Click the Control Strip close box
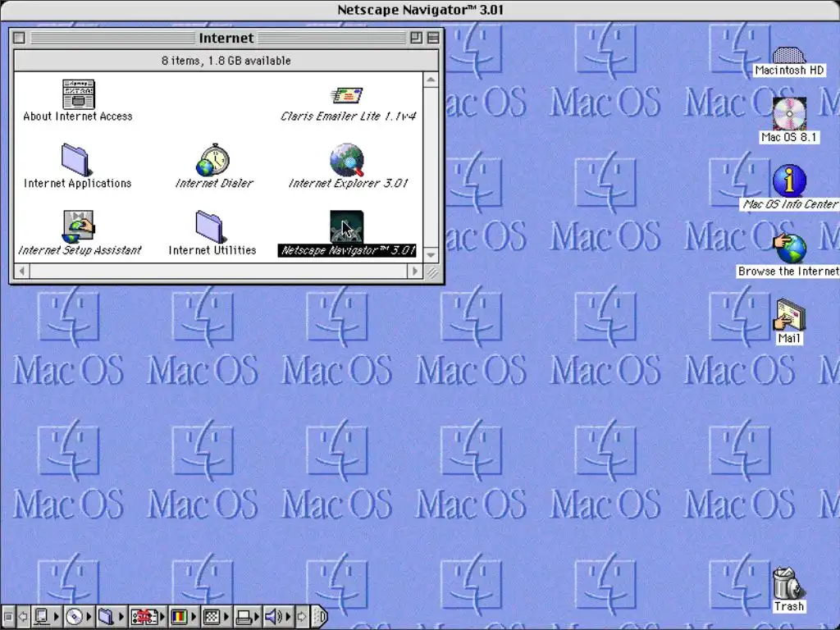Screen dimensions: 840x630 pos(8,617)
